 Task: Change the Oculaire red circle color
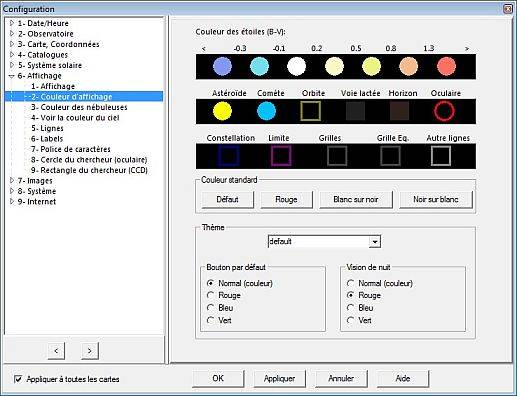click(x=444, y=111)
